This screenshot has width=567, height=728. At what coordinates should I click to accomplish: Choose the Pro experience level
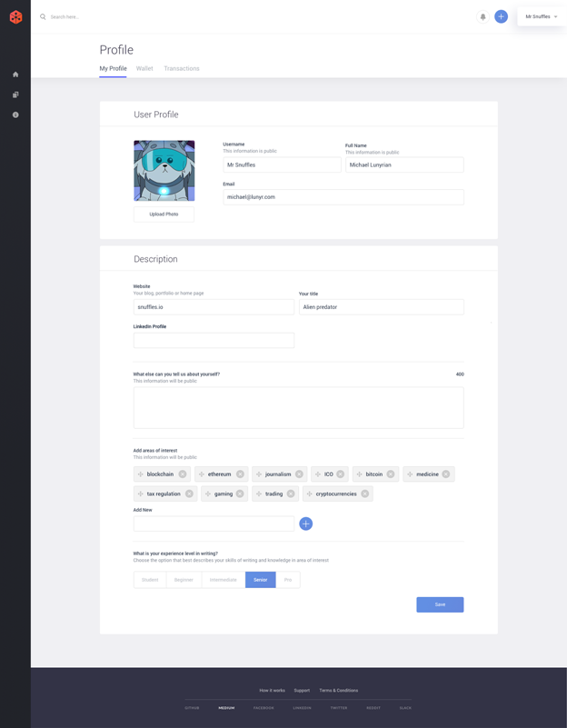pyautogui.click(x=288, y=580)
